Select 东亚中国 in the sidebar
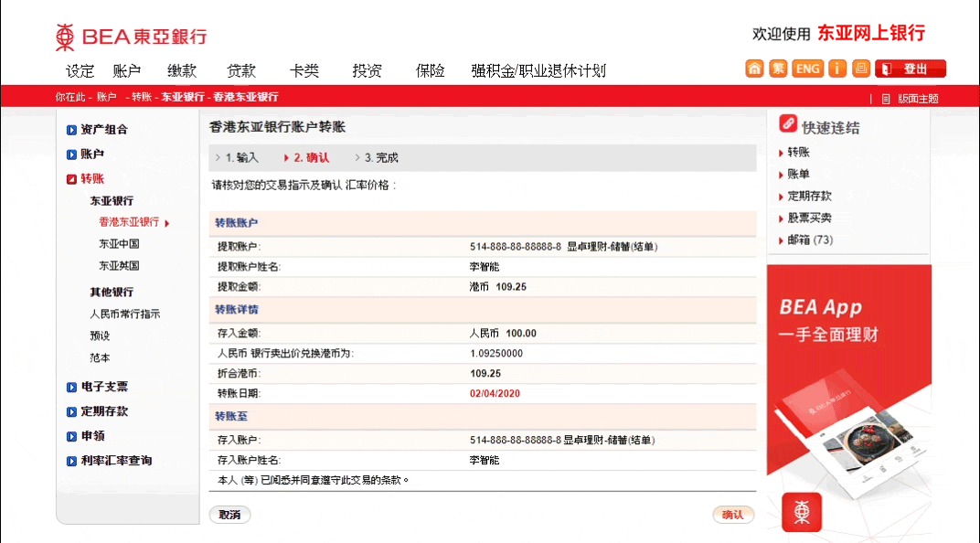This screenshot has height=543, width=980. tap(119, 244)
